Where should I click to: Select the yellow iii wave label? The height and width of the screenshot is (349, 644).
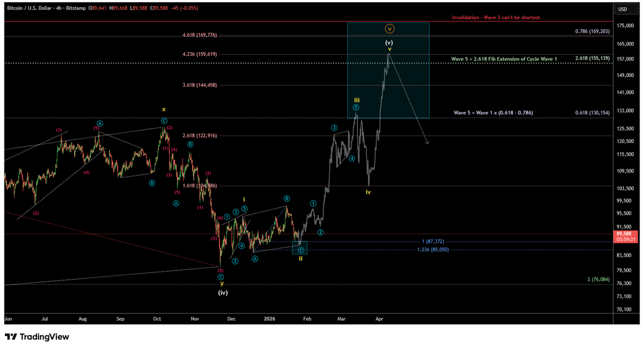click(356, 100)
